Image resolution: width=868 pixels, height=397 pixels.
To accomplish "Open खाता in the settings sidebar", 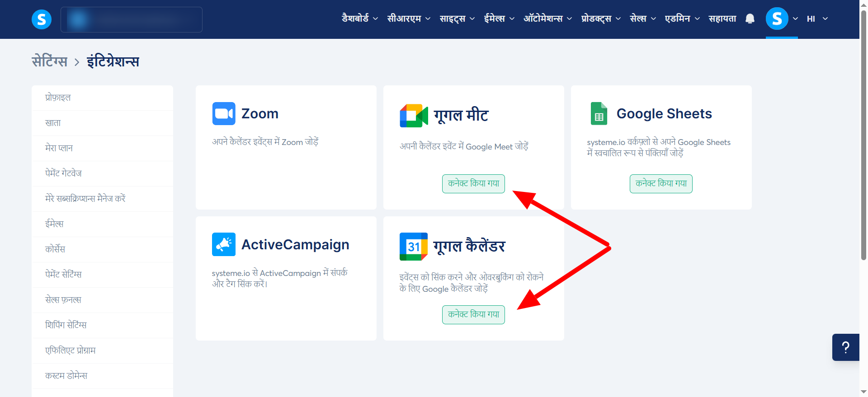I will pyautogui.click(x=103, y=123).
